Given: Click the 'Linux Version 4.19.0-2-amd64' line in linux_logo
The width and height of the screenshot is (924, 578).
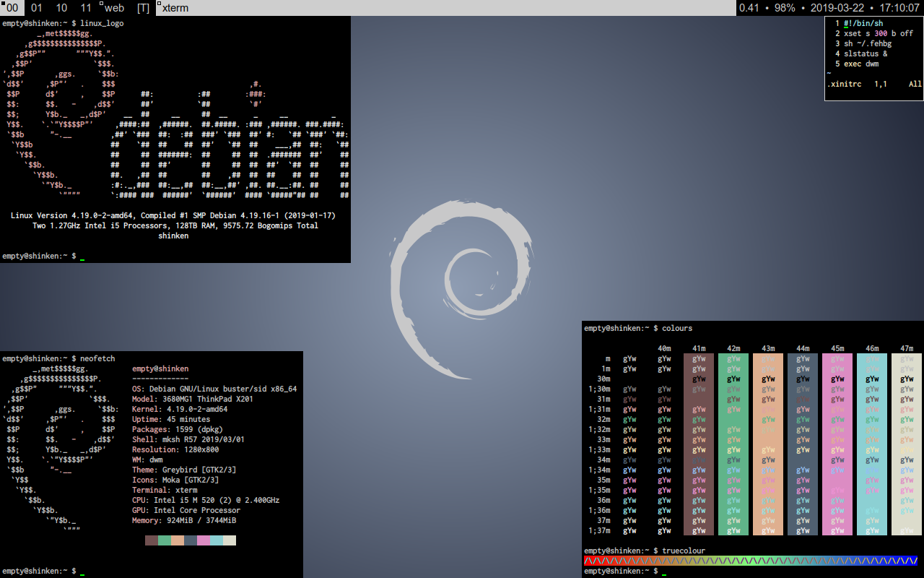Looking at the screenshot, I should (173, 215).
